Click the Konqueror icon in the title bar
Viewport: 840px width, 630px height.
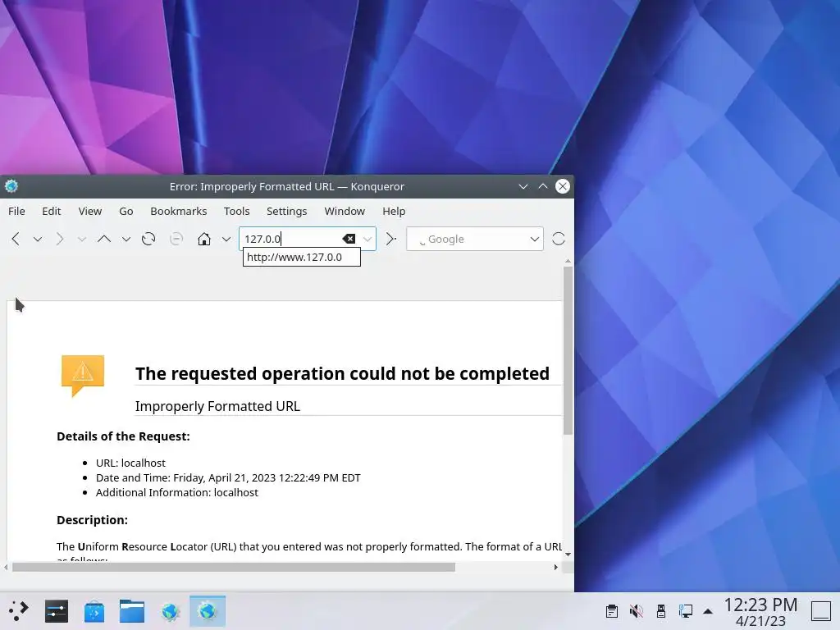pyautogui.click(x=11, y=186)
